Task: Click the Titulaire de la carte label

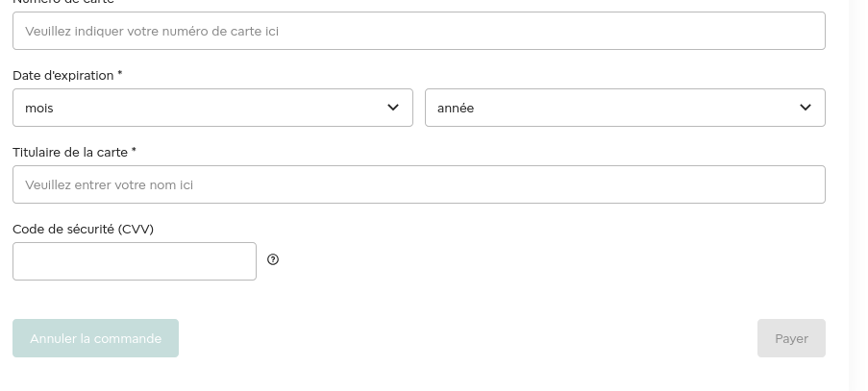Action: point(69,152)
